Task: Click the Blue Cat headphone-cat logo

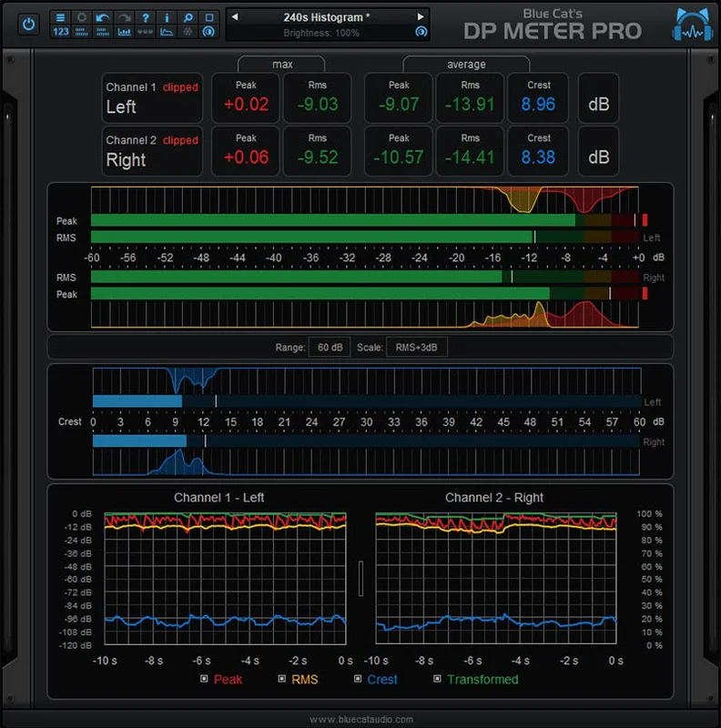Action: coord(693,25)
